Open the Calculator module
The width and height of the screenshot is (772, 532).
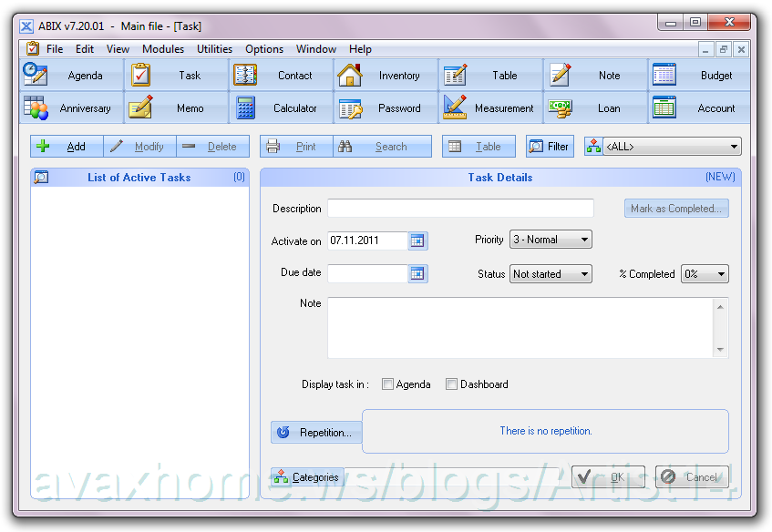click(x=281, y=107)
